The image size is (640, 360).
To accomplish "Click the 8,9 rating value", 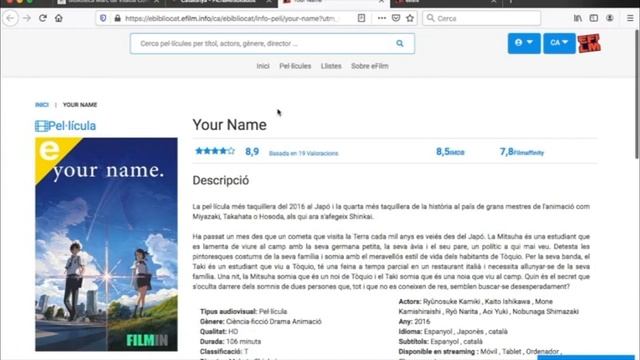I will [x=252, y=152].
